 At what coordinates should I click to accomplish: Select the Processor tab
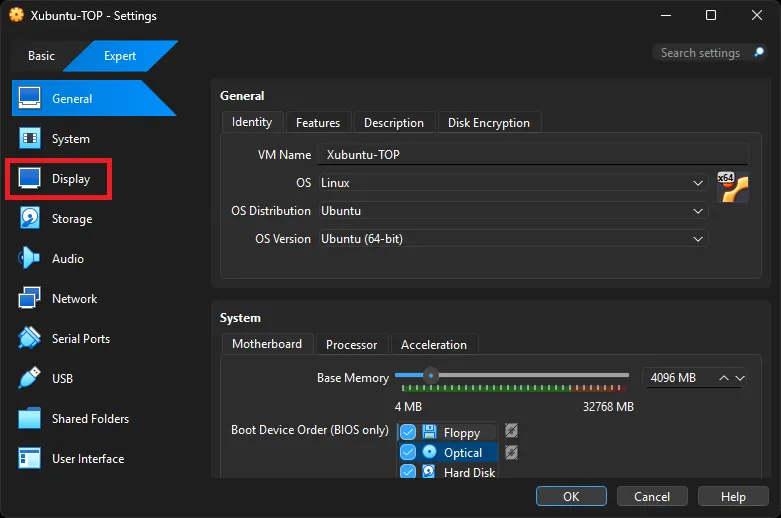352,345
